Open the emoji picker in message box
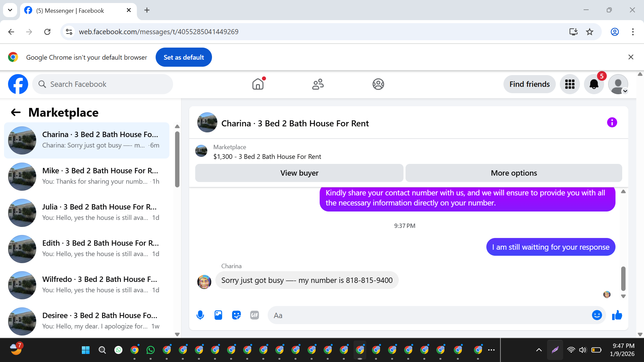 [597, 315]
